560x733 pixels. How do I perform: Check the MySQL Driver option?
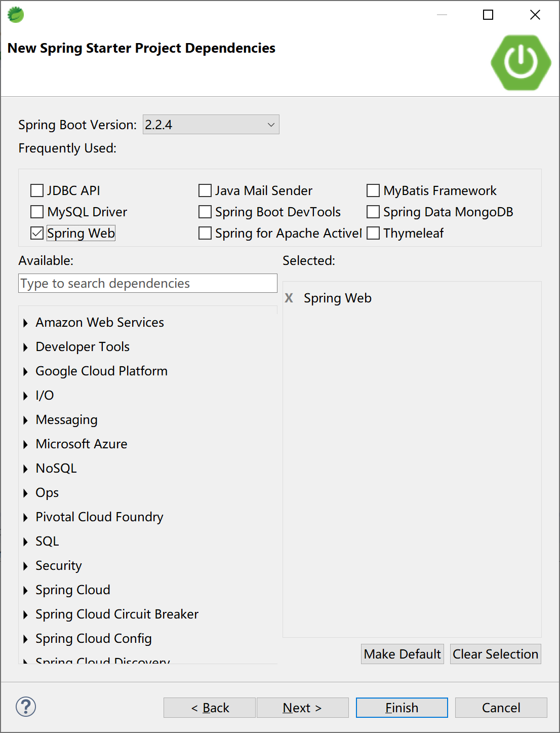(37, 212)
